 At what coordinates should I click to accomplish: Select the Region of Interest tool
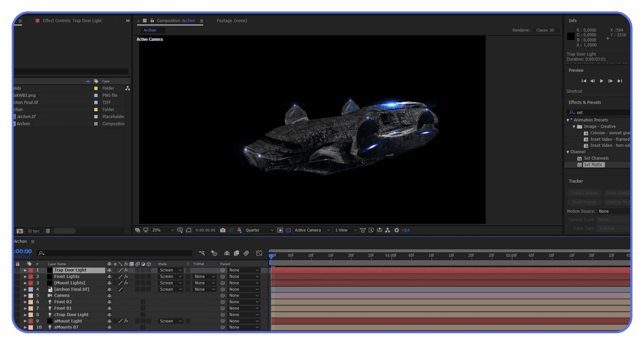point(189,230)
